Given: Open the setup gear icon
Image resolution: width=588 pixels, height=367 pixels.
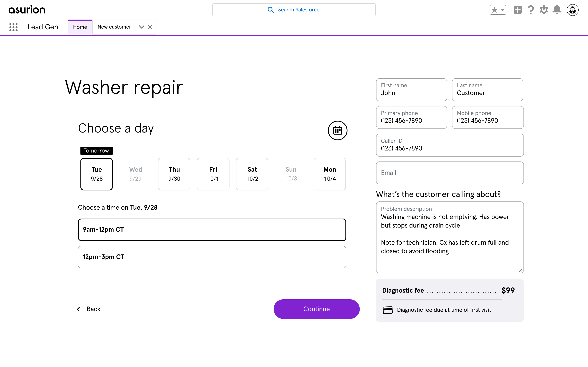Looking at the screenshot, I should (x=544, y=10).
